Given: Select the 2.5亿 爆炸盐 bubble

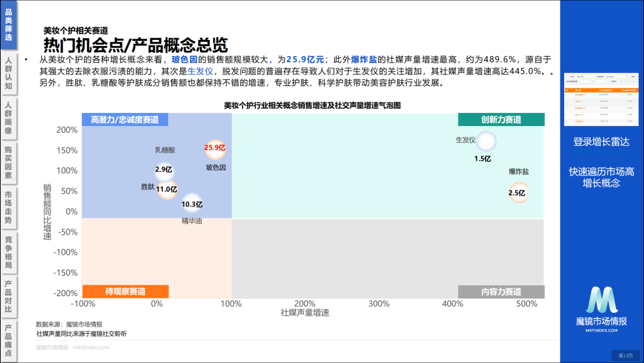Looking at the screenshot, I should click(x=518, y=193).
